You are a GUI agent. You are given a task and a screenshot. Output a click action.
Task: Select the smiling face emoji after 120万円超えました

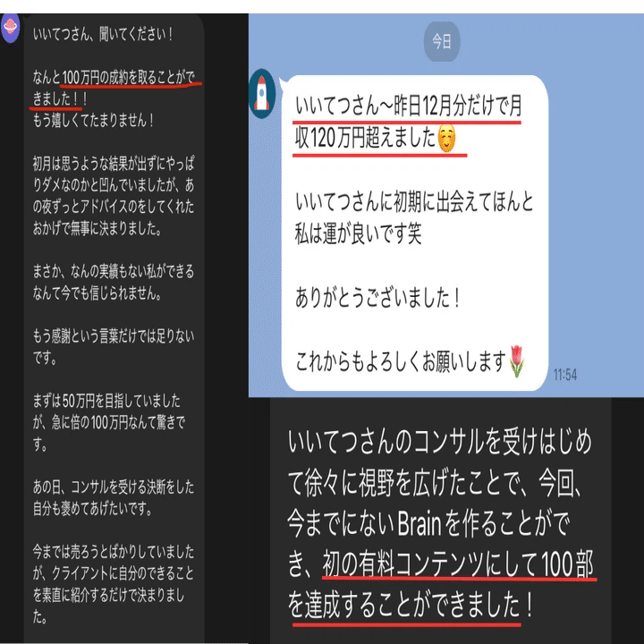coord(446,138)
